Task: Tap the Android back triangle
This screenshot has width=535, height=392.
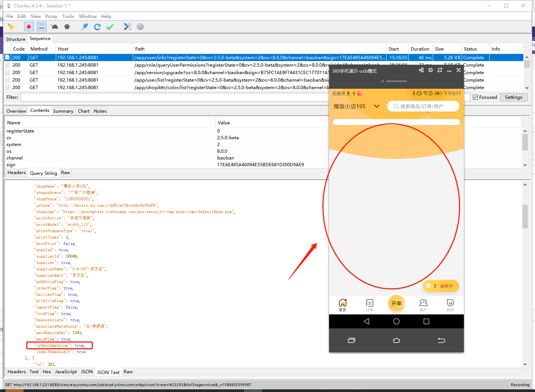Action: coord(367,321)
